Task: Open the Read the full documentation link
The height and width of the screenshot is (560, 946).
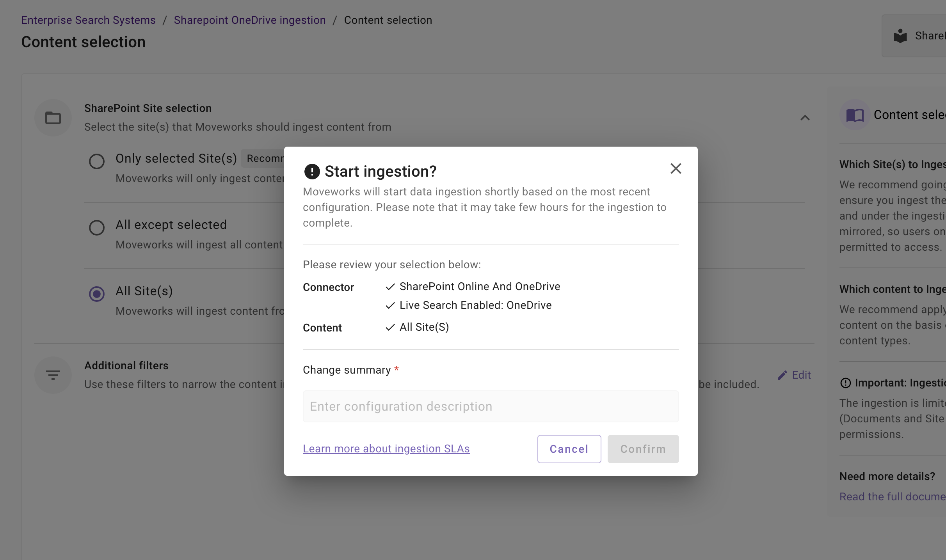Action: (x=892, y=496)
